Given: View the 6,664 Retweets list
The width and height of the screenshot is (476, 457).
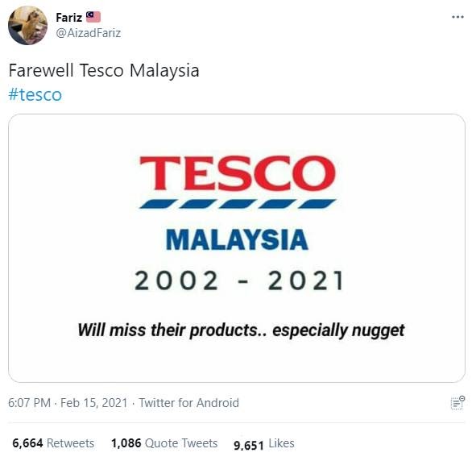Looking at the screenshot, I should tap(53, 443).
